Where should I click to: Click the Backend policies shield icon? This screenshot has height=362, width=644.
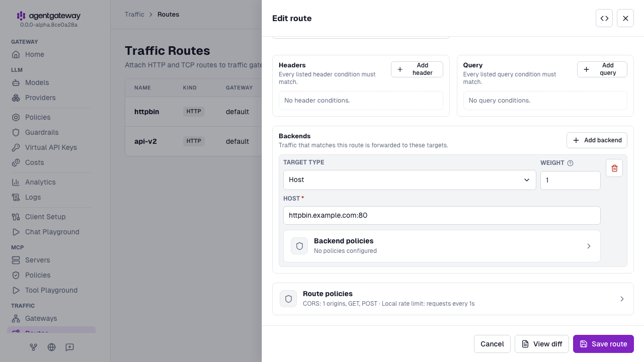[x=299, y=246]
